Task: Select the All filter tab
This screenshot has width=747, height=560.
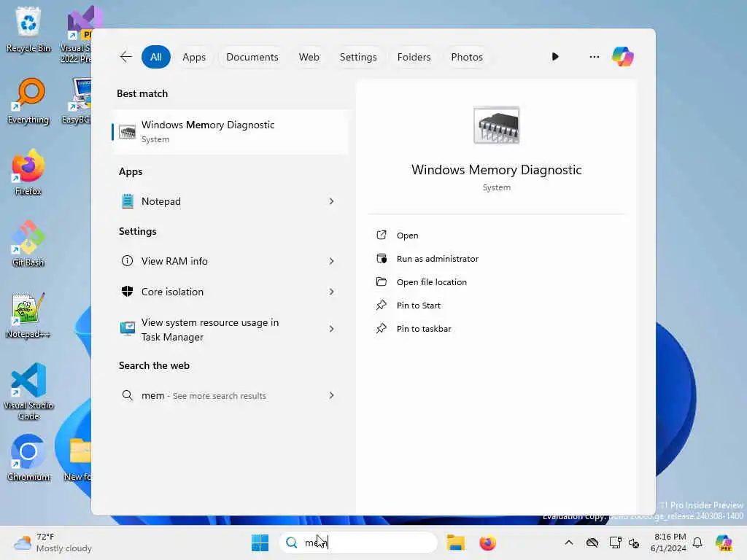Action: (x=156, y=57)
